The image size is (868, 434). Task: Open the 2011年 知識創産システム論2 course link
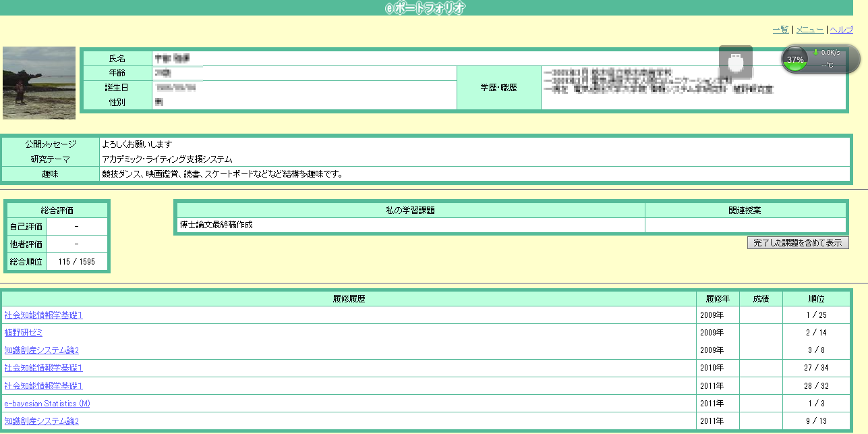tap(42, 421)
